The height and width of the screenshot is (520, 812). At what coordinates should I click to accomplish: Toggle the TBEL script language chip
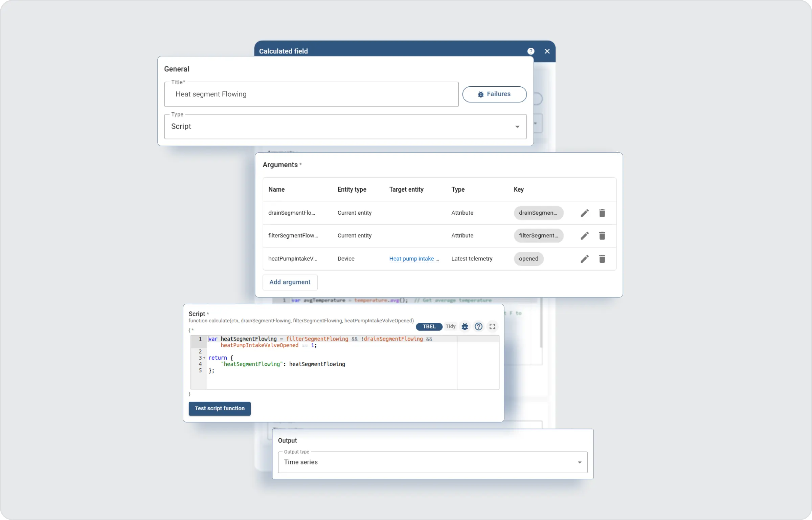[x=429, y=326]
